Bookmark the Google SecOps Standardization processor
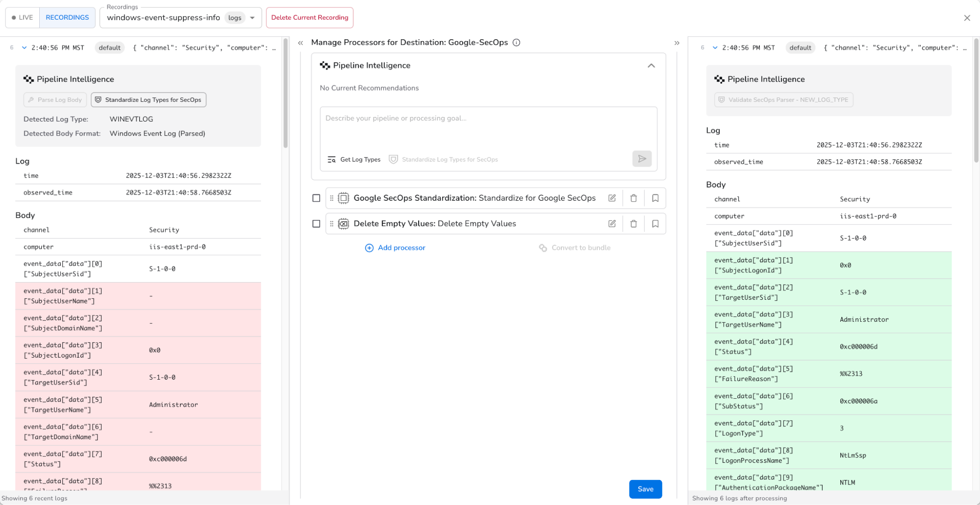The image size is (980, 505). tap(655, 198)
